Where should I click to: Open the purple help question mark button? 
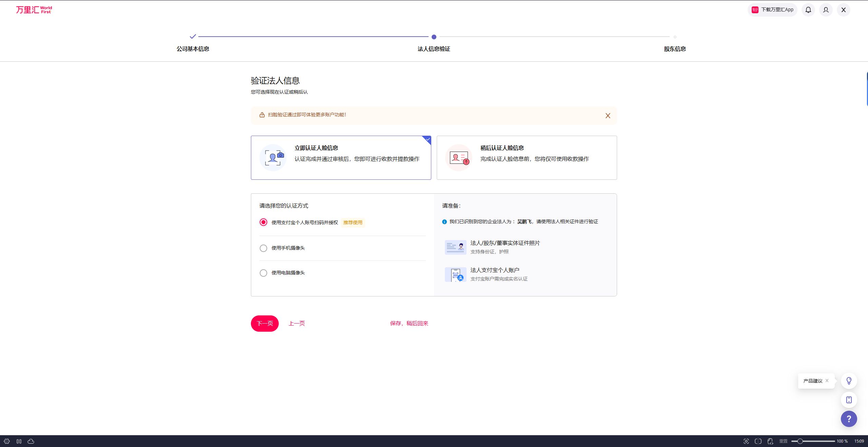849,419
